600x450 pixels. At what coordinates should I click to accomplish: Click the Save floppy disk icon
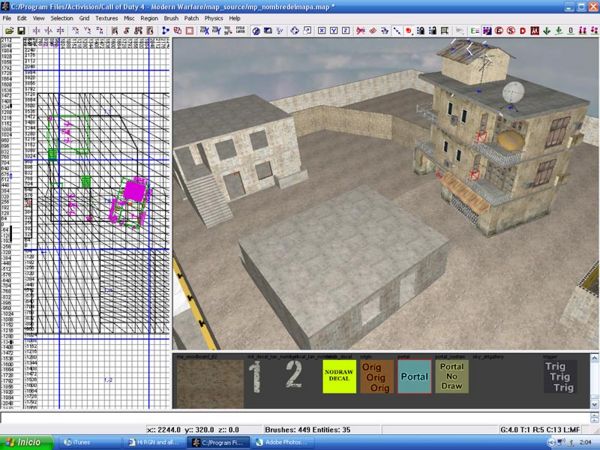[21, 31]
